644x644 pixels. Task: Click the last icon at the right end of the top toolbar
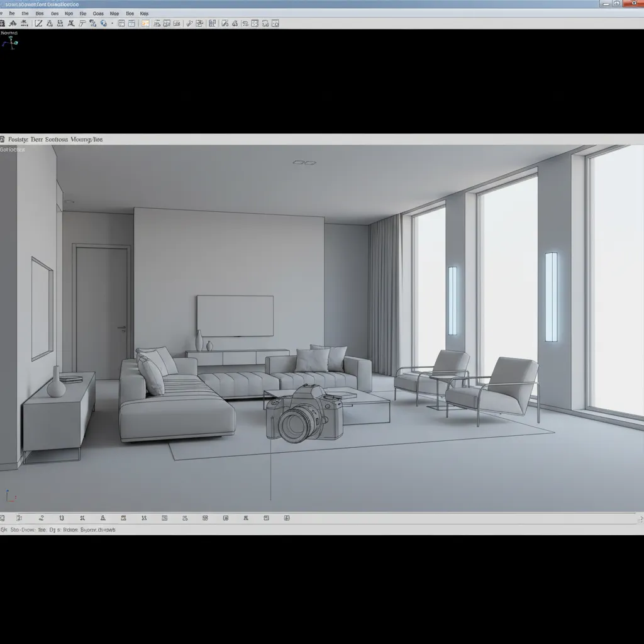pos(275,23)
